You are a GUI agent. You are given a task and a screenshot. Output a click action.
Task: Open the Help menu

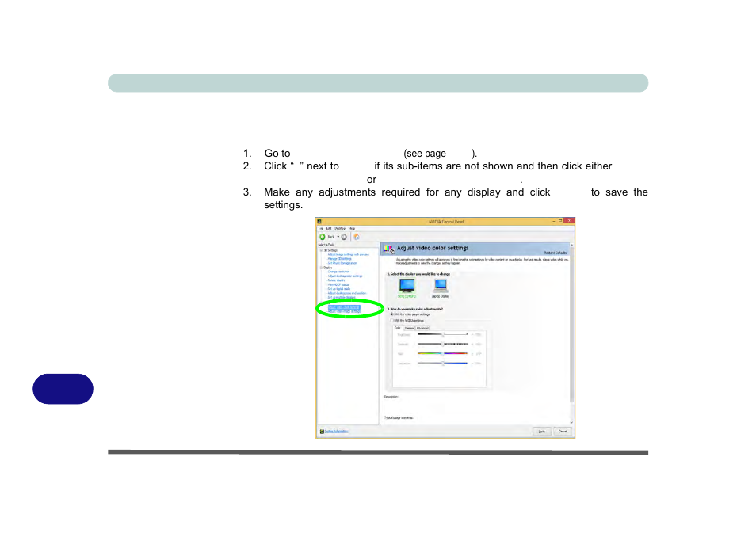[x=352, y=228]
